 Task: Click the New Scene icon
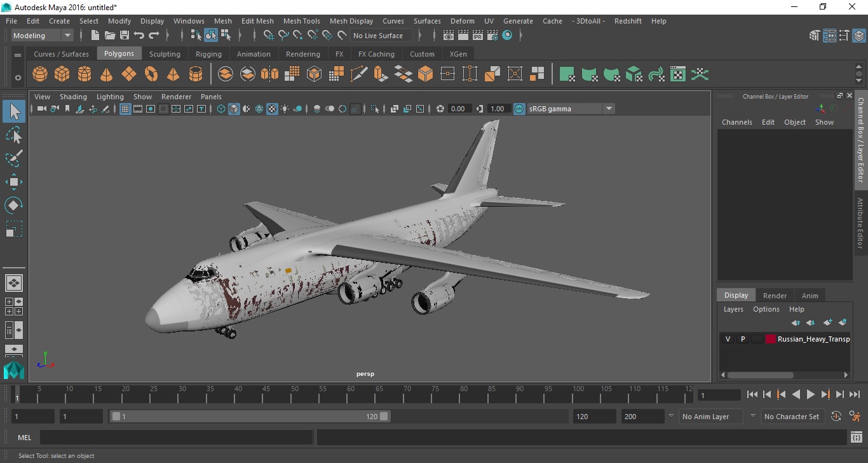(95, 36)
